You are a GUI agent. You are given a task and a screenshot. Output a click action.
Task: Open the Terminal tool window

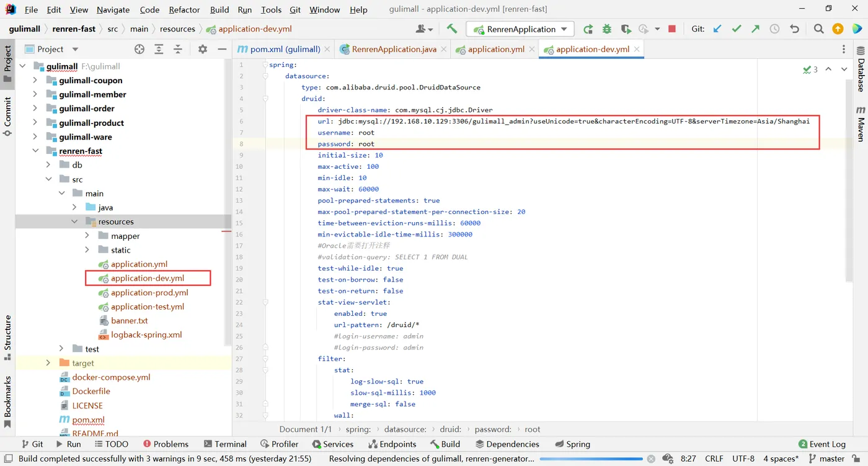tap(225, 444)
